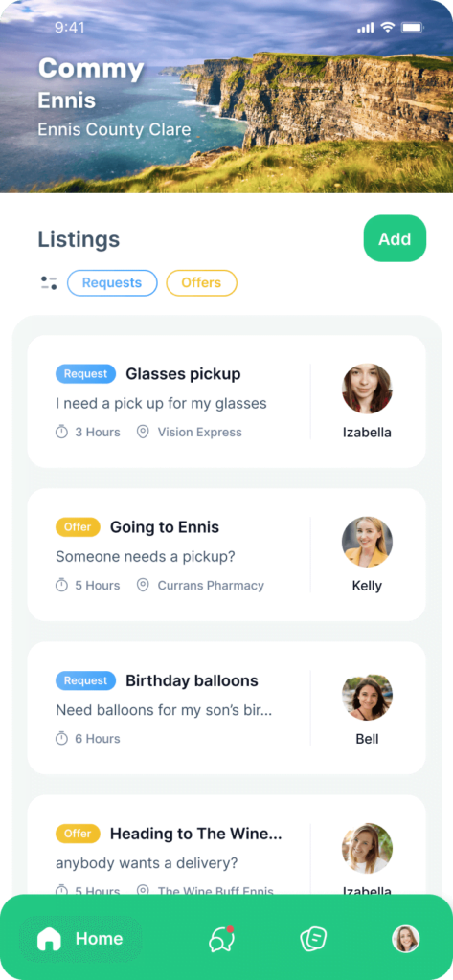Select the Home tab label
The height and width of the screenshot is (980, 453).
pyautogui.click(x=99, y=939)
